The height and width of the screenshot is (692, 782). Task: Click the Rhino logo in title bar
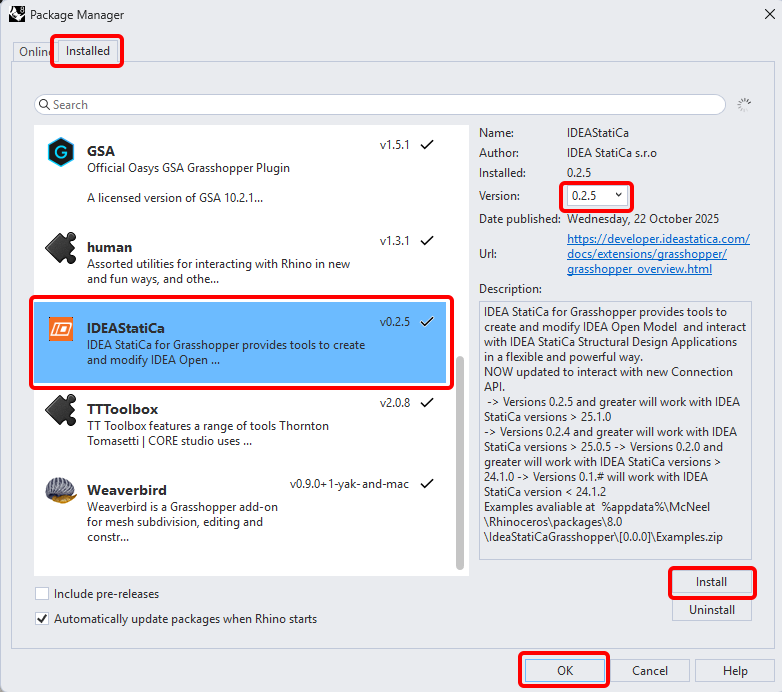(x=17, y=14)
